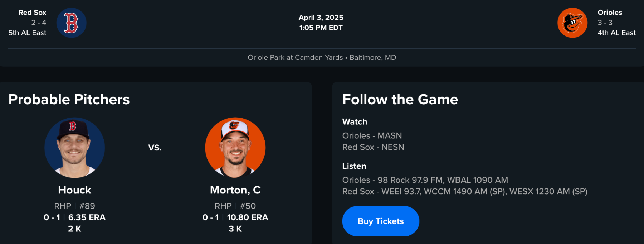This screenshot has height=244, width=644.
Task: Select the Red Sox - NESN watch listing
Action: pos(373,147)
